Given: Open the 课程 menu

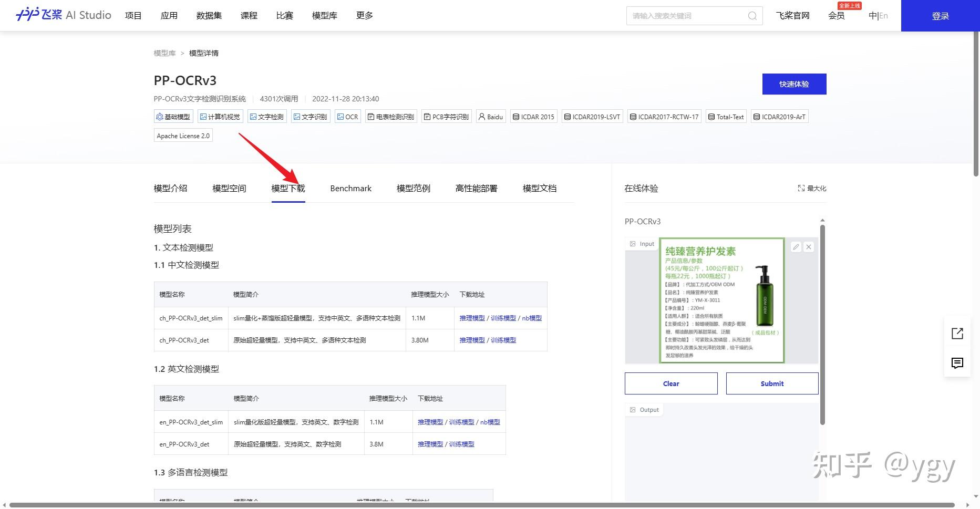Looking at the screenshot, I should [249, 15].
